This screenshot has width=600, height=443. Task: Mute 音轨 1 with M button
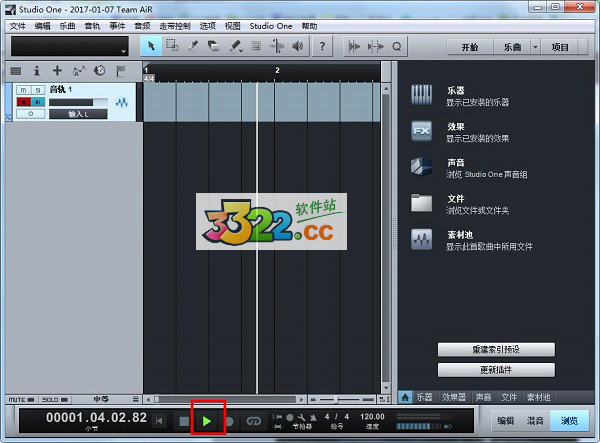click(x=23, y=90)
